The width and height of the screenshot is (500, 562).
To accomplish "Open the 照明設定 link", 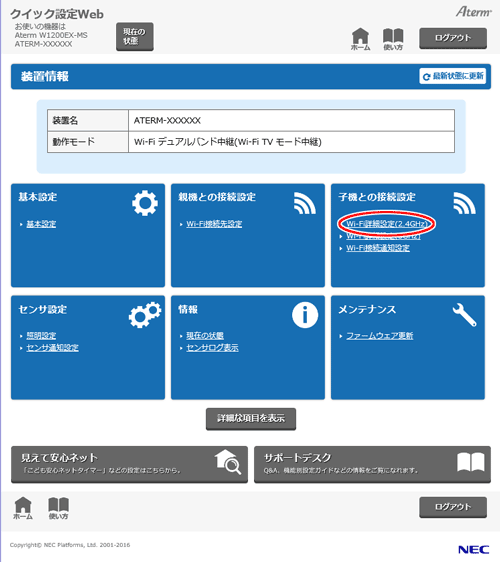I will click(x=41, y=335).
